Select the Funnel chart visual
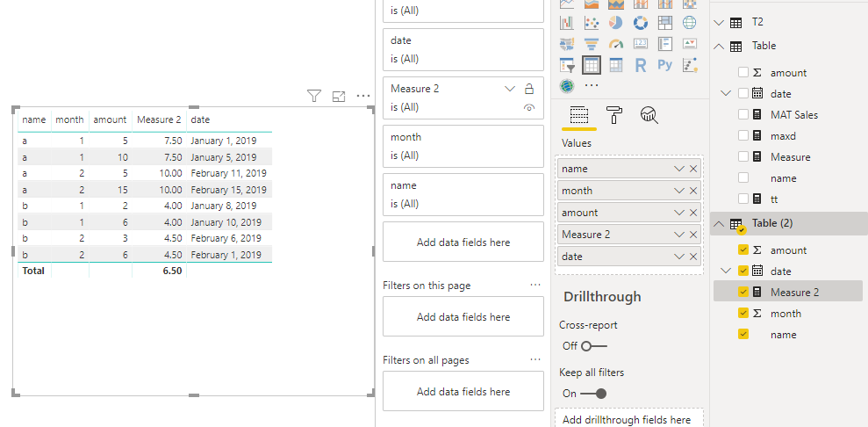This screenshot has width=868, height=427. pyautogui.click(x=592, y=44)
